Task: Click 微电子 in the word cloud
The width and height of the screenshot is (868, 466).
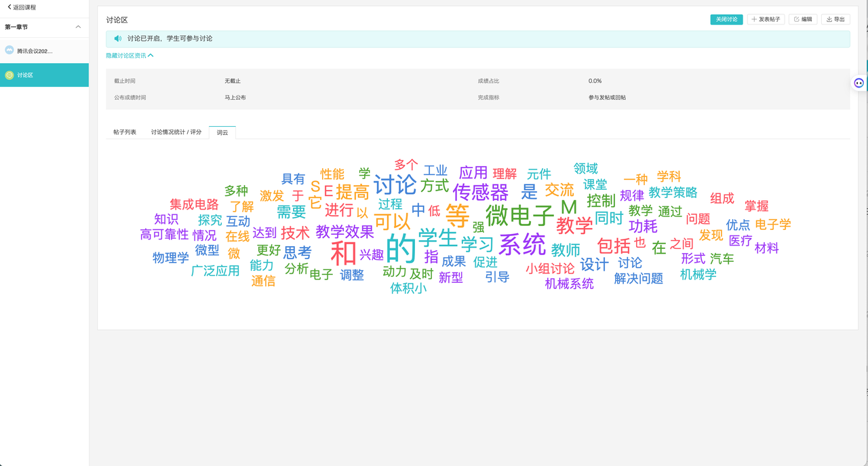Action: point(520,216)
